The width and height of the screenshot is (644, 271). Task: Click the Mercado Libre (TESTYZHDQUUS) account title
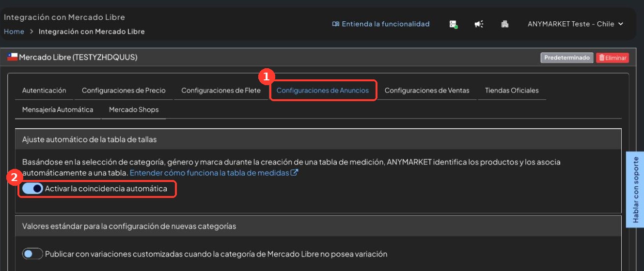(x=78, y=57)
